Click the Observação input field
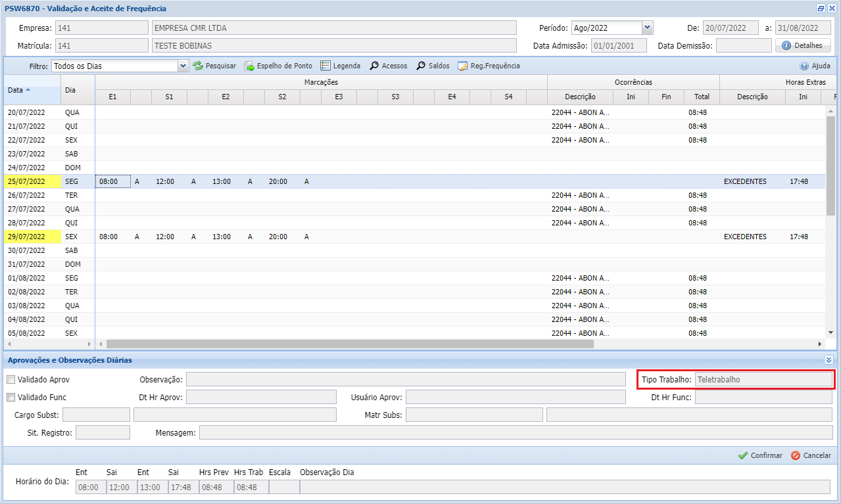The image size is (841, 504). pos(406,379)
